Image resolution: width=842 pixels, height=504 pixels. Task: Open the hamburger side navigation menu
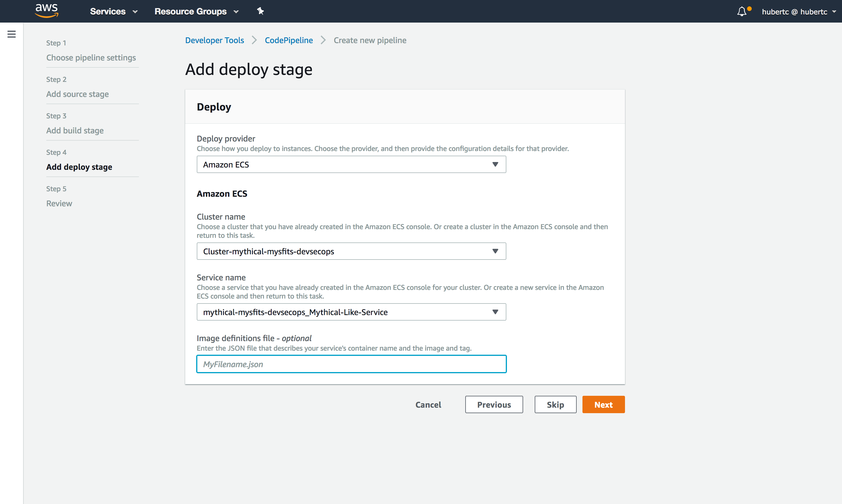(x=12, y=34)
